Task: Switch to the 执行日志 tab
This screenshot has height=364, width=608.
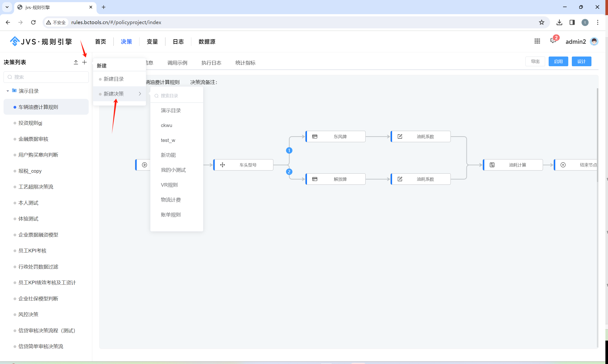Action: pyautogui.click(x=211, y=63)
